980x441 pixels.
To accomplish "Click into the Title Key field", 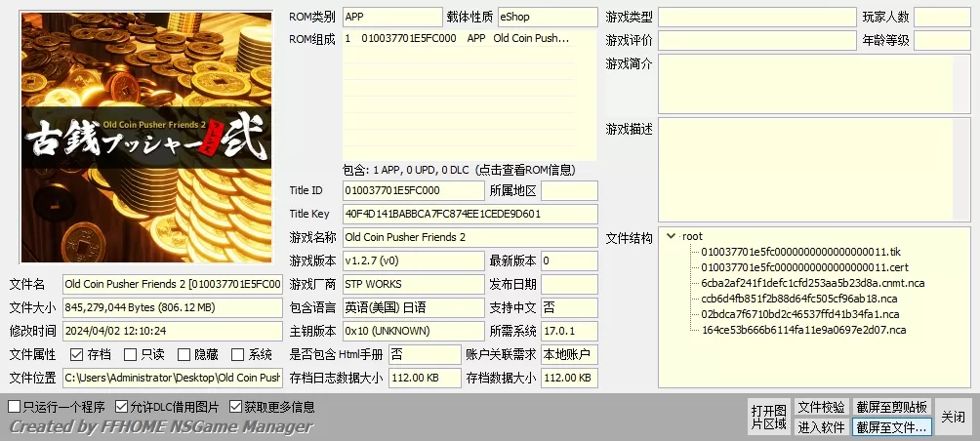I will [470, 214].
